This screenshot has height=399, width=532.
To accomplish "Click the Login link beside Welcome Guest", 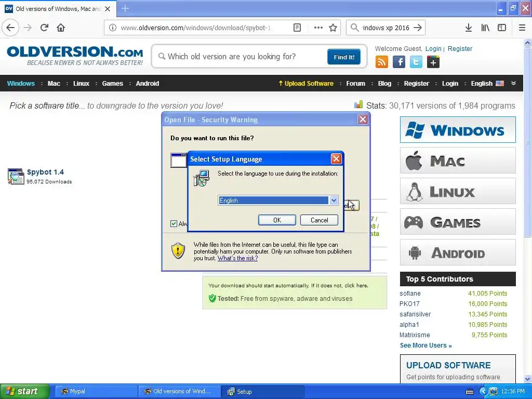I will coord(433,48).
